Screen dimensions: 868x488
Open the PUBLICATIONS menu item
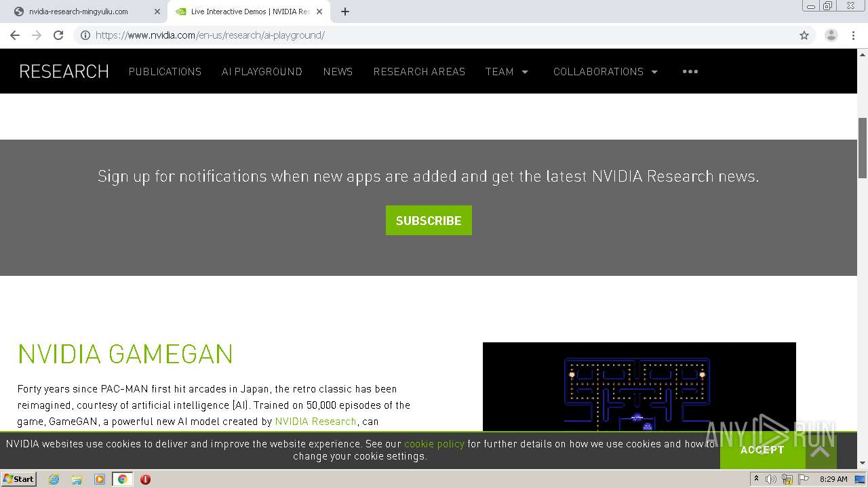click(165, 71)
